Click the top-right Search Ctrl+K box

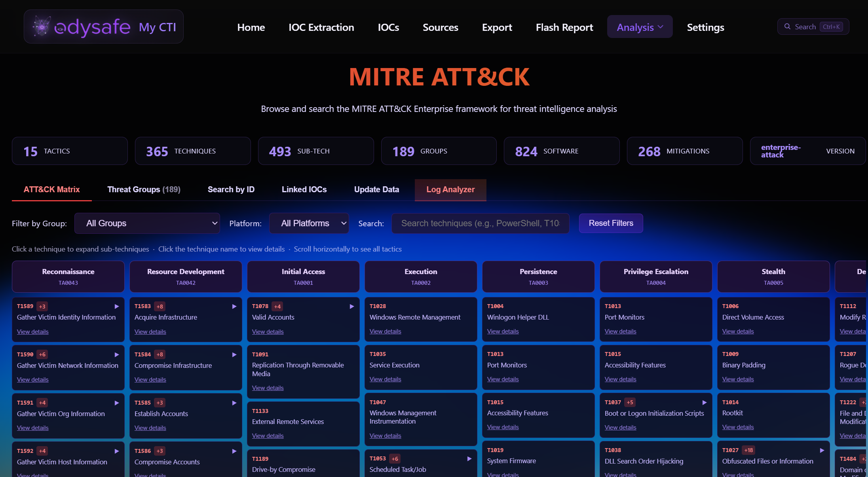coord(813,26)
